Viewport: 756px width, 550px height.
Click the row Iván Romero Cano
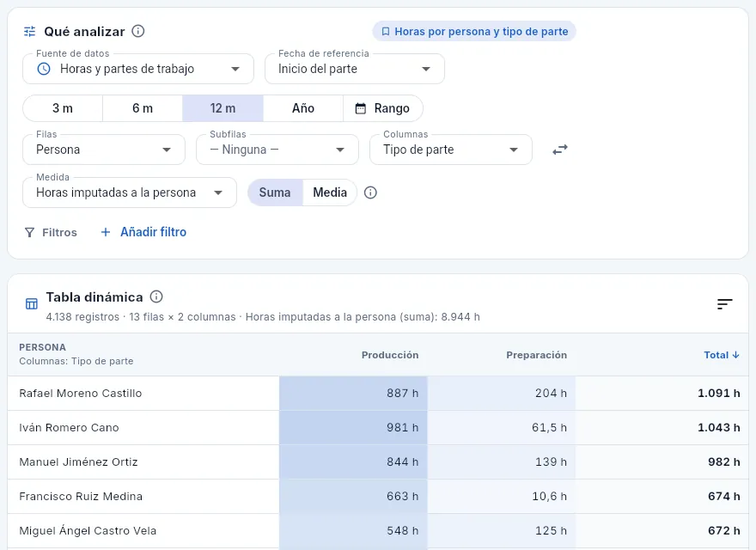coord(378,427)
